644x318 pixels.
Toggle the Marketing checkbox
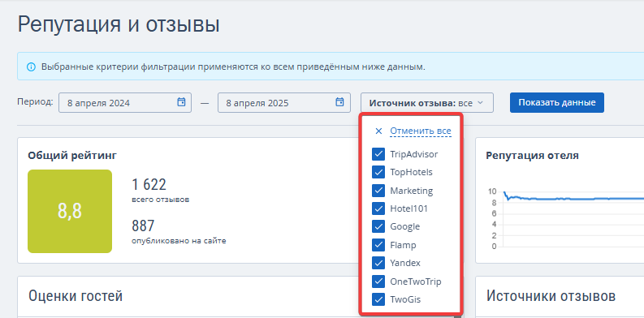(x=378, y=191)
